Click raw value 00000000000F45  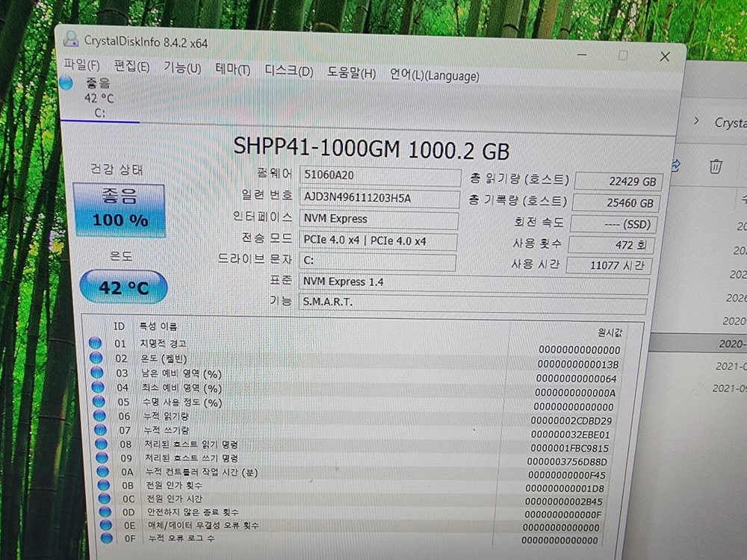566,475
